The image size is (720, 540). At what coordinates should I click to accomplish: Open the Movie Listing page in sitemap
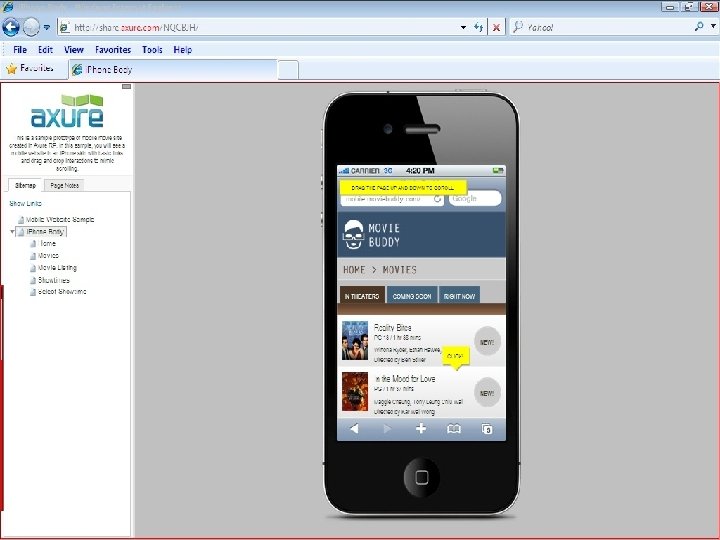pyautogui.click(x=57, y=267)
